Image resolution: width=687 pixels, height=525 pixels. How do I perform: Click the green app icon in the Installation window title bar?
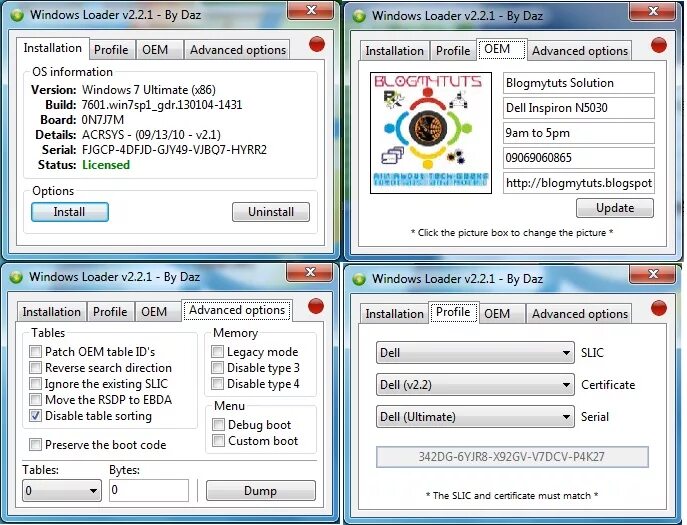(x=17, y=15)
